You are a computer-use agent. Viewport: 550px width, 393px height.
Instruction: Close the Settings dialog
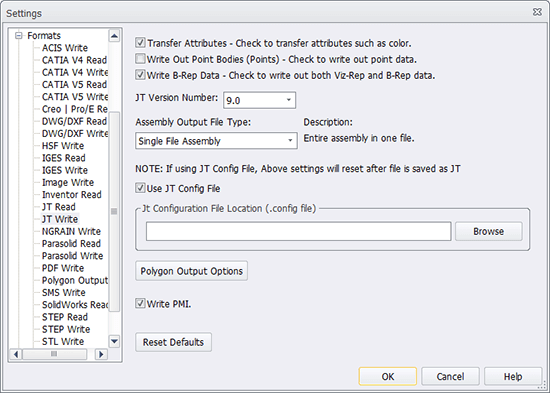pyautogui.click(x=537, y=12)
